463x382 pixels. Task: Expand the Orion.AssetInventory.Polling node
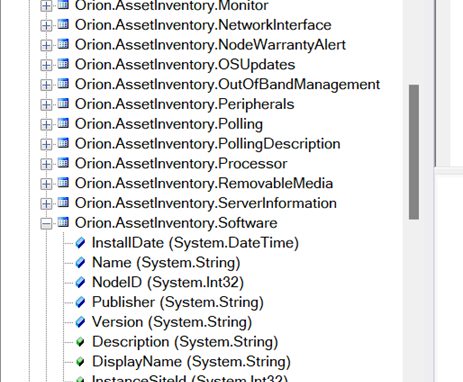click(x=46, y=124)
